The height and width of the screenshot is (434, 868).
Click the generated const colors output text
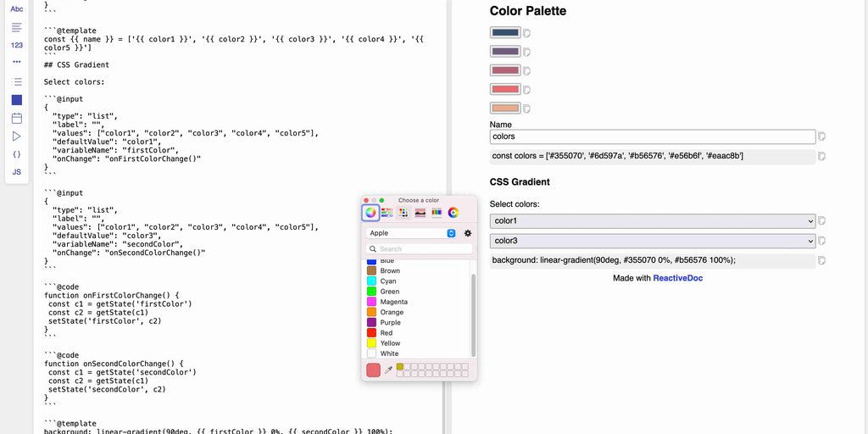[x=617, y=156]
